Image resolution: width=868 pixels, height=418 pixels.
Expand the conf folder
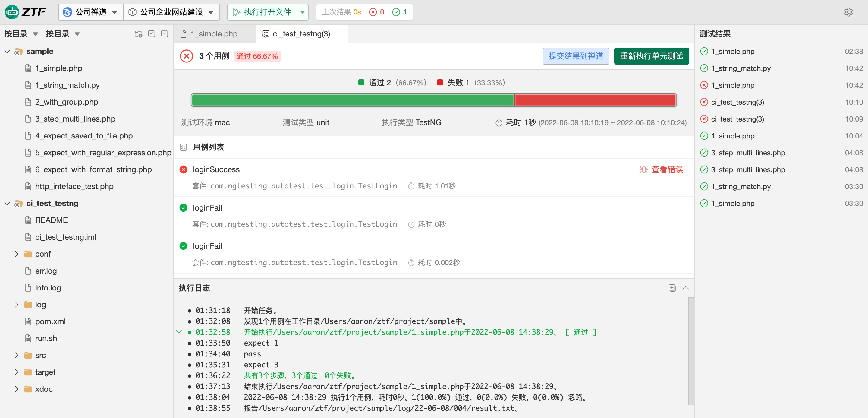point(16,254)
